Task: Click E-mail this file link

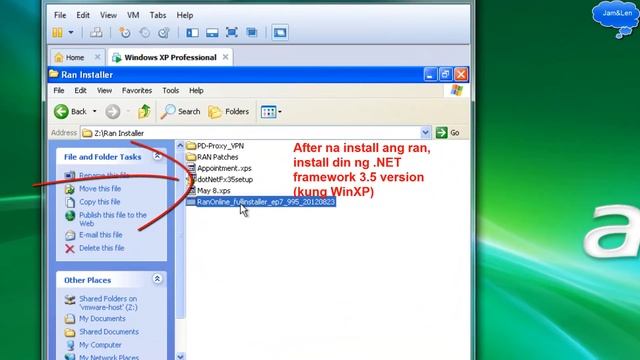Action: coord(101,235)
